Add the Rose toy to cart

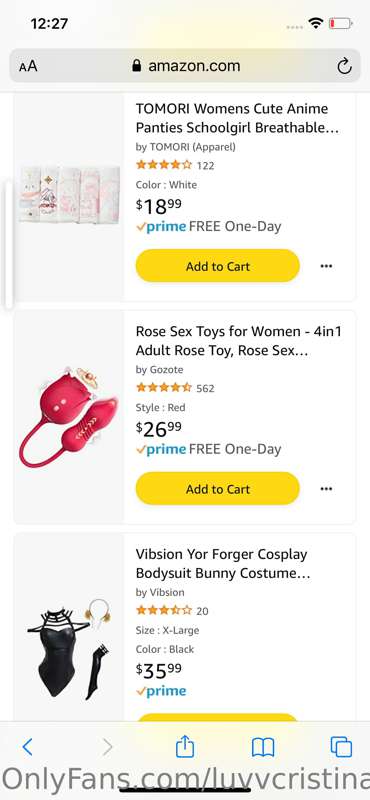coord(217,489)
